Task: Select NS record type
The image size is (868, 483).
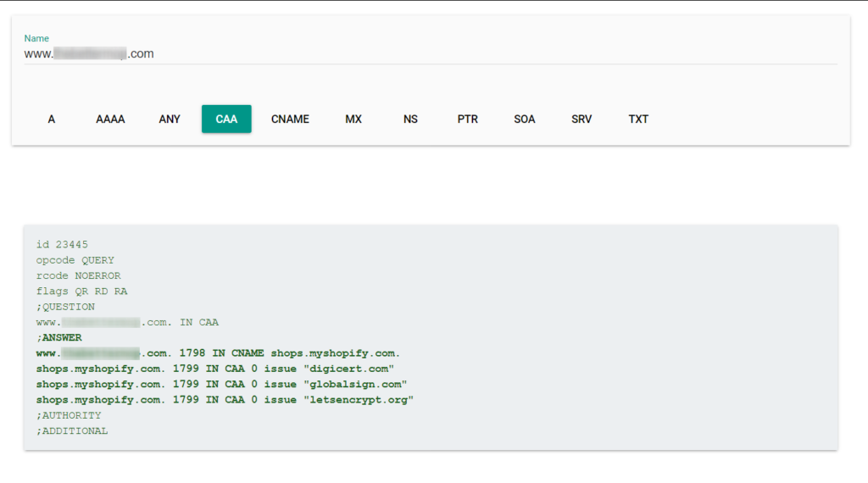Action: coord(411,119)
